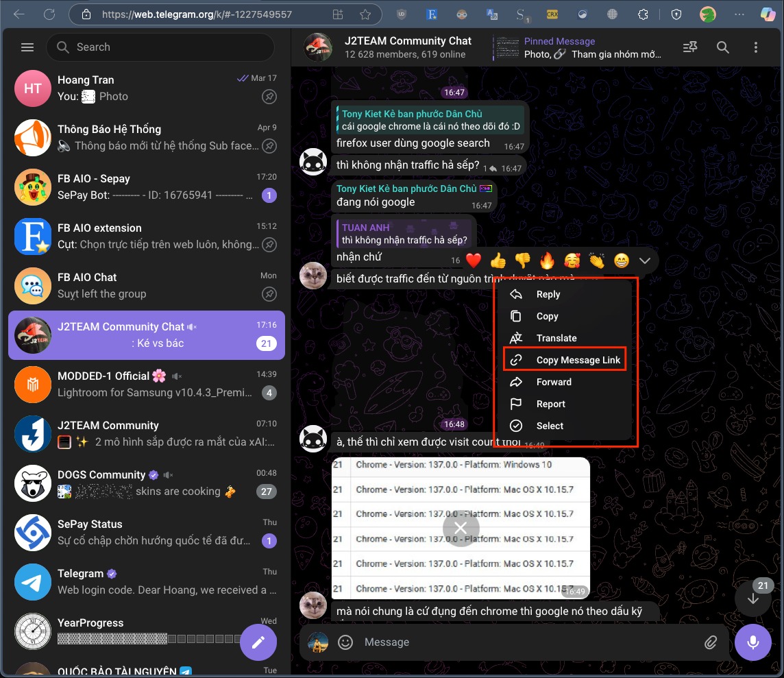React with the fire emoji

coord(547,261)
